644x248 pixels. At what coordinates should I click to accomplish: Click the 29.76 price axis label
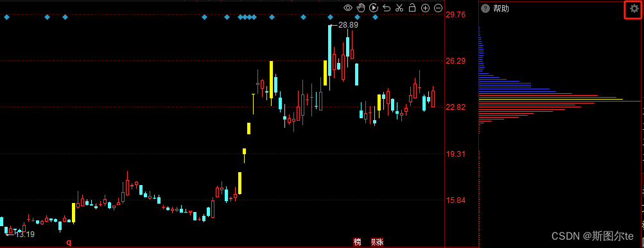(455, 15)
